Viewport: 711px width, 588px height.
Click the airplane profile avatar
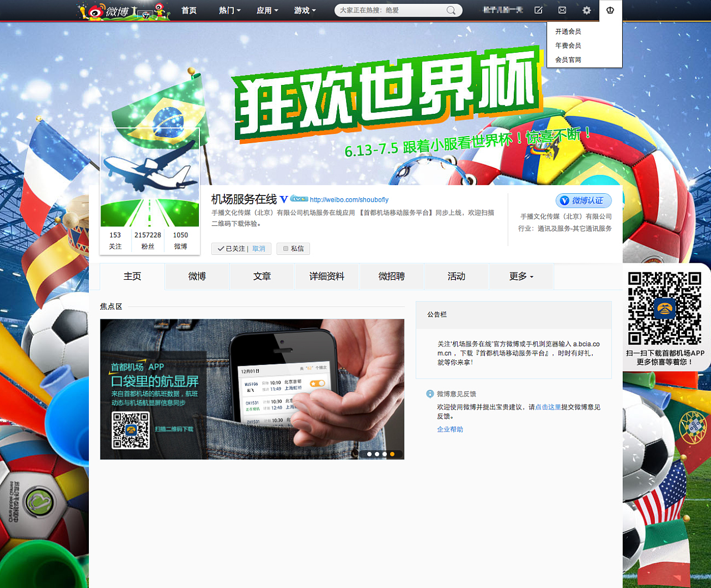click(x=150, y=177)
